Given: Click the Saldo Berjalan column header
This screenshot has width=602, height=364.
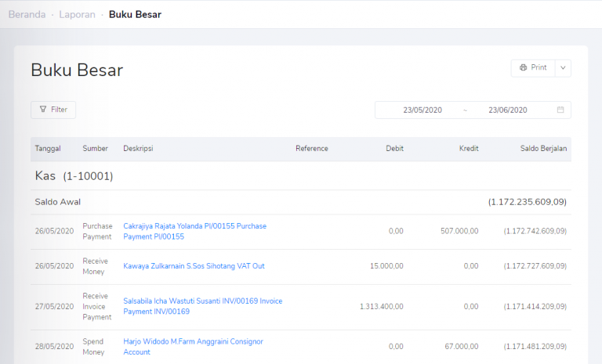Looking at the screenshot, I should pyautogui.click(x=543, y=149).
